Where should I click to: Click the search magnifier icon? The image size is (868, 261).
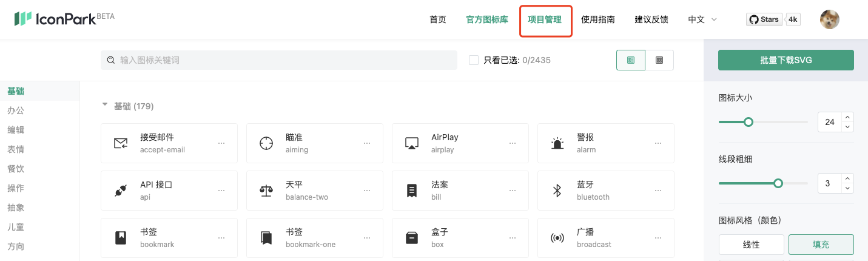tap(111, 60)
